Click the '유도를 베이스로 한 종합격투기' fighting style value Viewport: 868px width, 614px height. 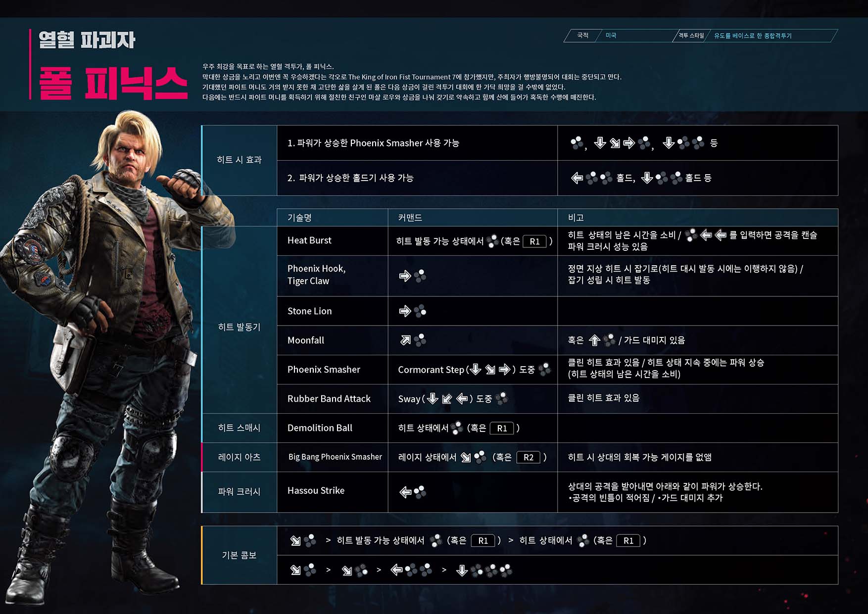[753, 36]
